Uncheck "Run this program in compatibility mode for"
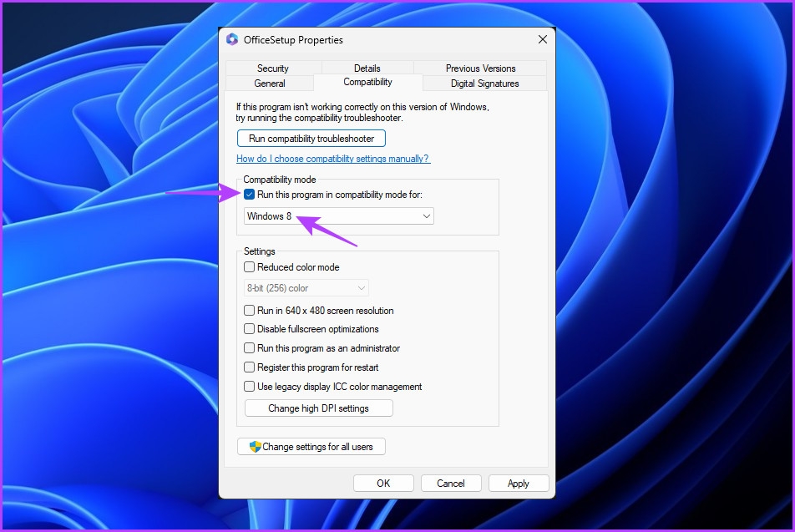 coord(250,194)
